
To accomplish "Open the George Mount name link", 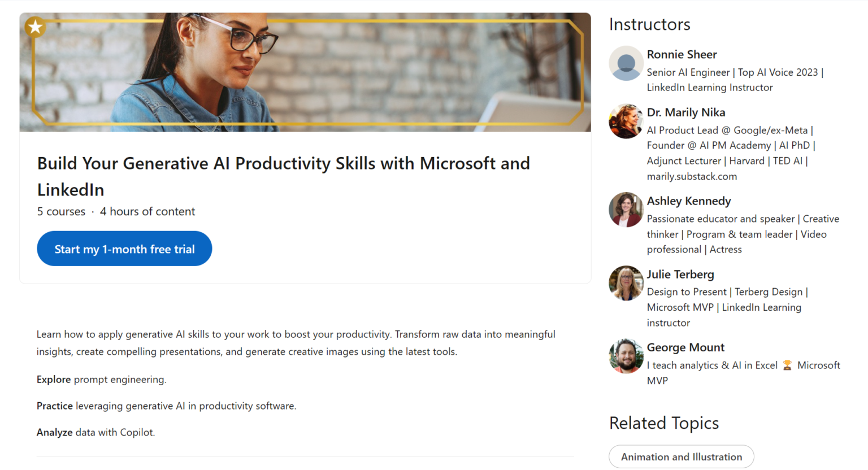I will [685, 347].
